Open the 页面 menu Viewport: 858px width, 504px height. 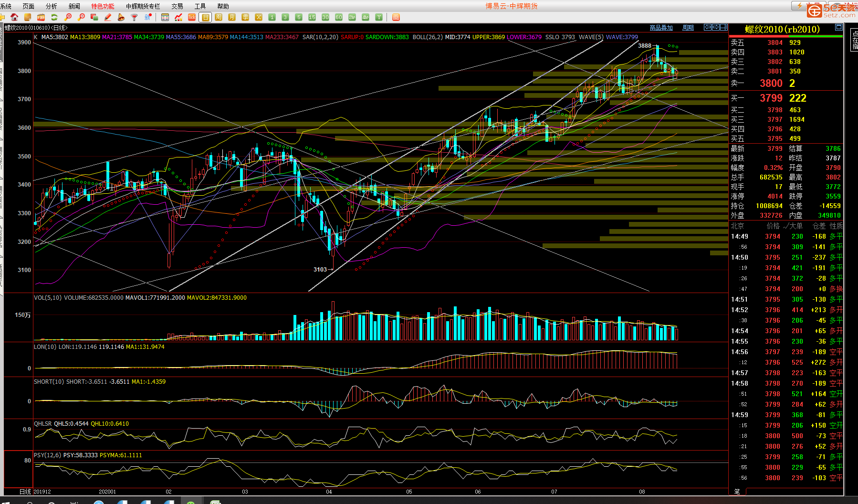coord(29,6)
